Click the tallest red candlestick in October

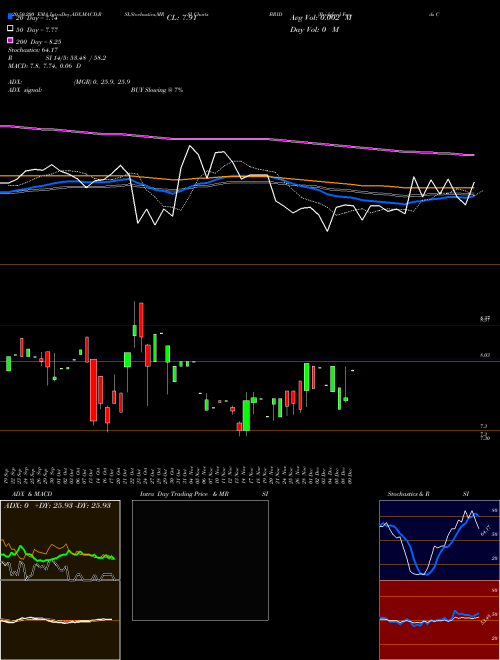(x=93, y=390)
